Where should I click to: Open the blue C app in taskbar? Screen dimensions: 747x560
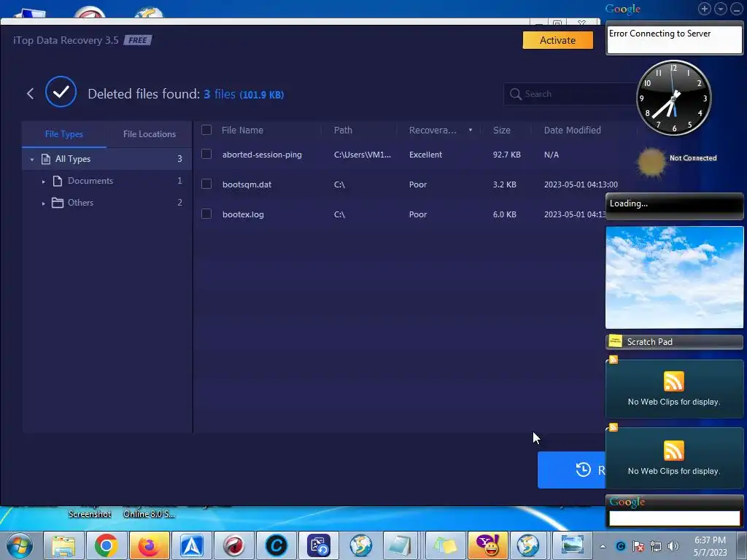pos(276,545)
